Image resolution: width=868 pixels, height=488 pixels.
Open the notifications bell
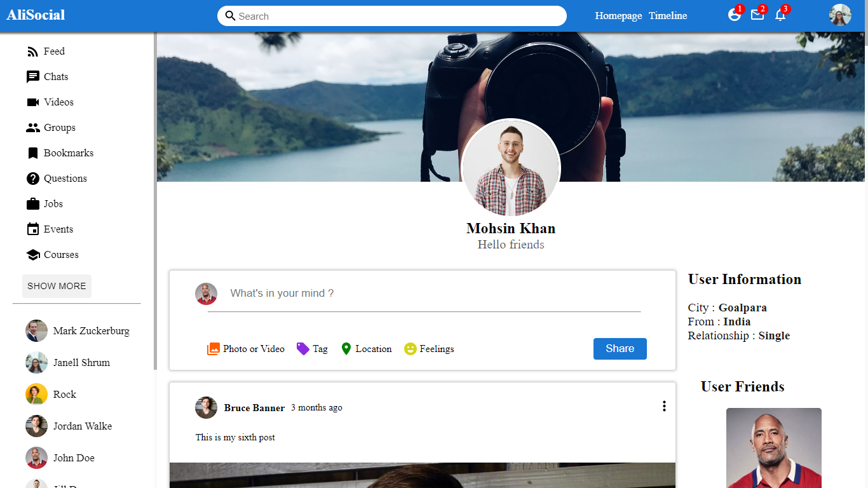click(780, 17)
